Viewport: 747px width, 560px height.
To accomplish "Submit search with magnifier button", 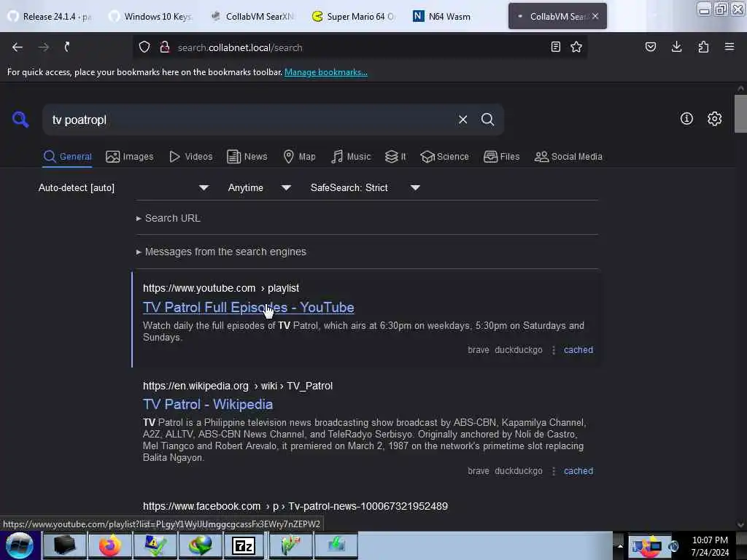I will (487, 120).
